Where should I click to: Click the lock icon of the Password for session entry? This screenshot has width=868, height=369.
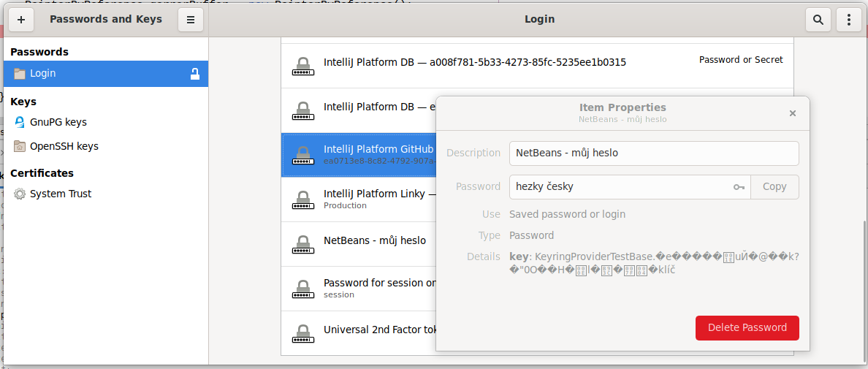point(302,289)
